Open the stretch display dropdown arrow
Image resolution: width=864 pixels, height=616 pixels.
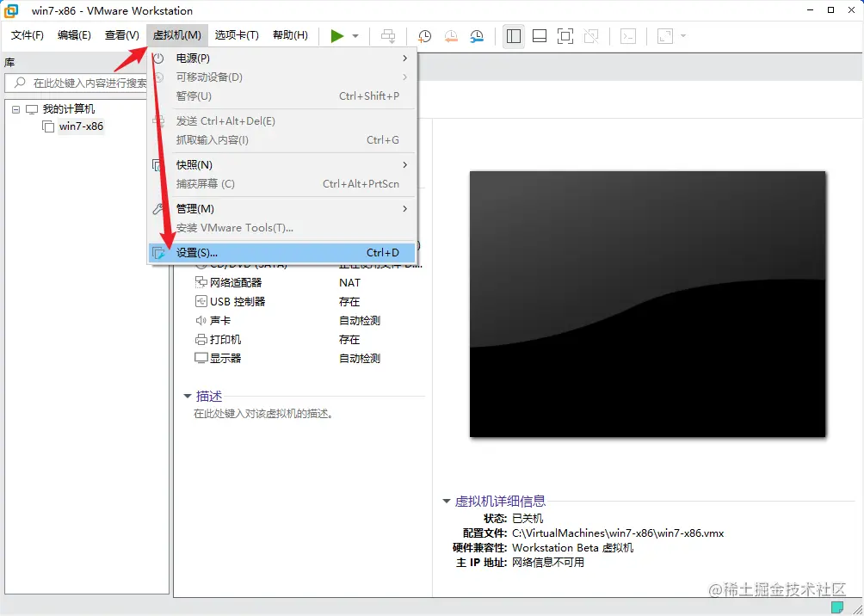[x=683, y=36]
